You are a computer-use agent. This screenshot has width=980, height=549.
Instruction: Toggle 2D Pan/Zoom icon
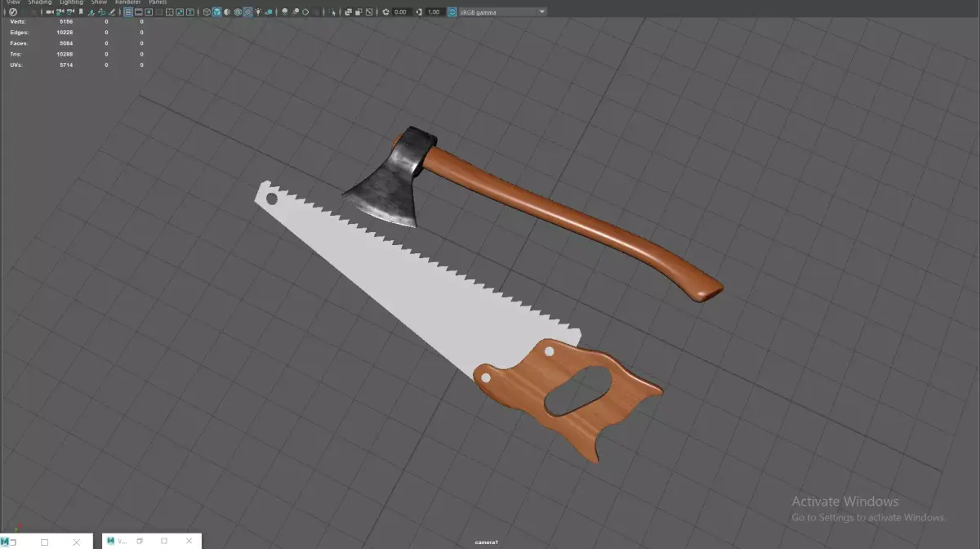[x=101, y=12]
